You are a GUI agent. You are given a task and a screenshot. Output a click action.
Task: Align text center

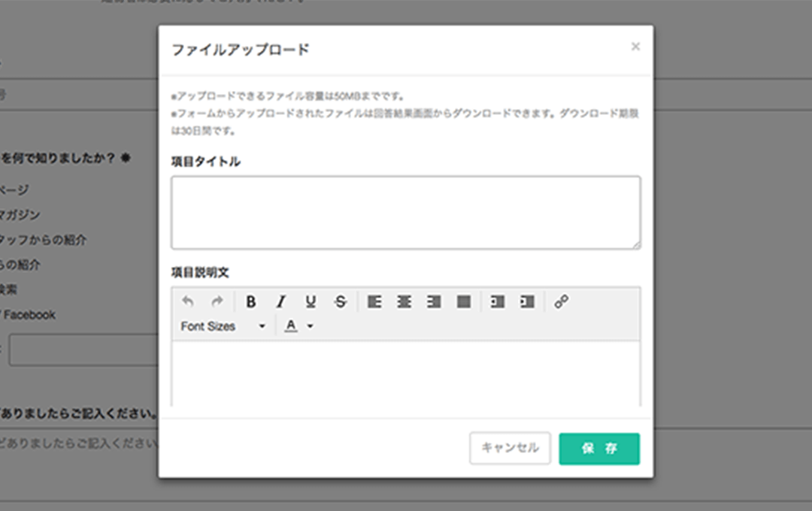pyautogui.click(x=404, y=301)
